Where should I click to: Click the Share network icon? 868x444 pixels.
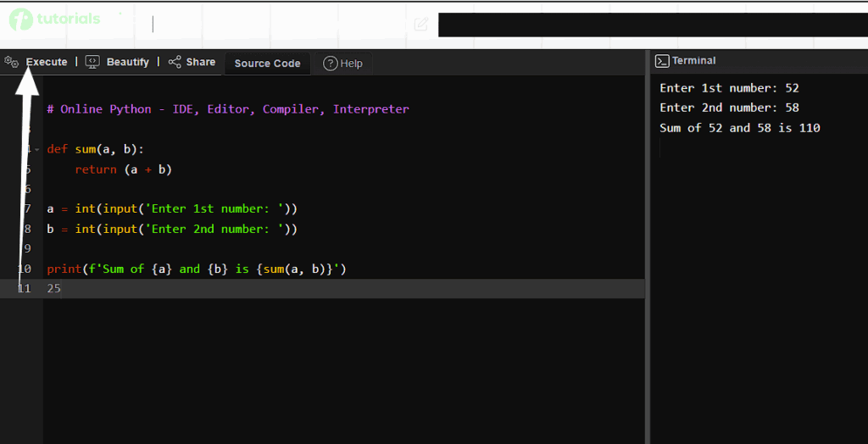[175, 62]
